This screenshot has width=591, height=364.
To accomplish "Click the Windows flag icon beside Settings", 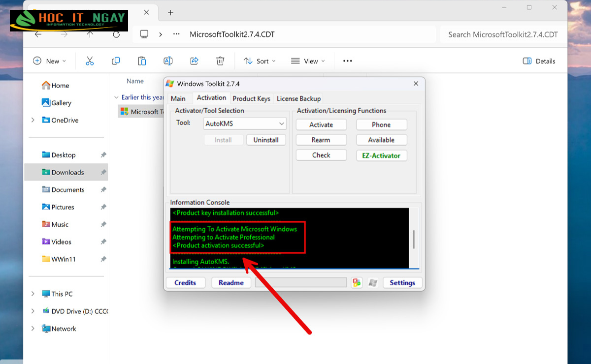I will [373, 283].
